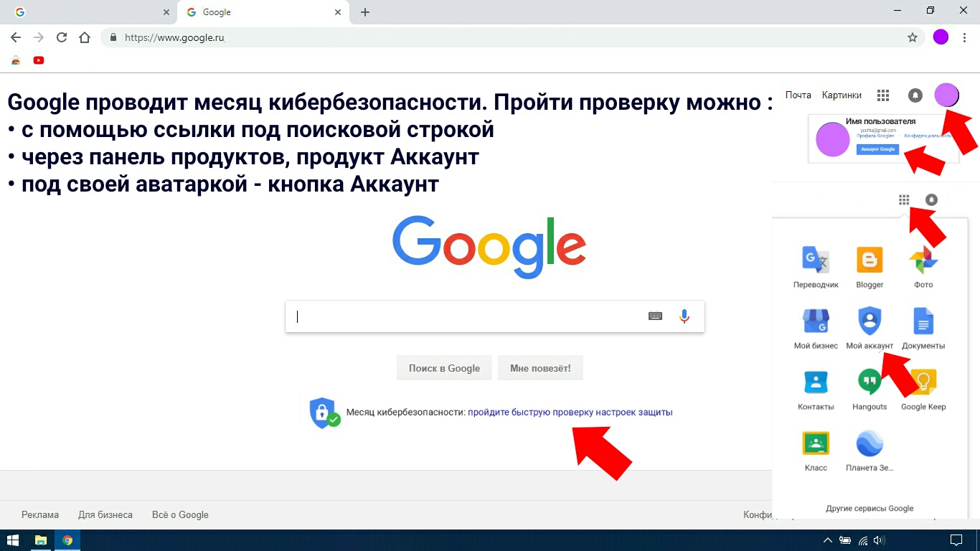980x551 pixels.
Task: Open the YouTube bookmark in the bookmarks bar
Action: click(39, 60)
